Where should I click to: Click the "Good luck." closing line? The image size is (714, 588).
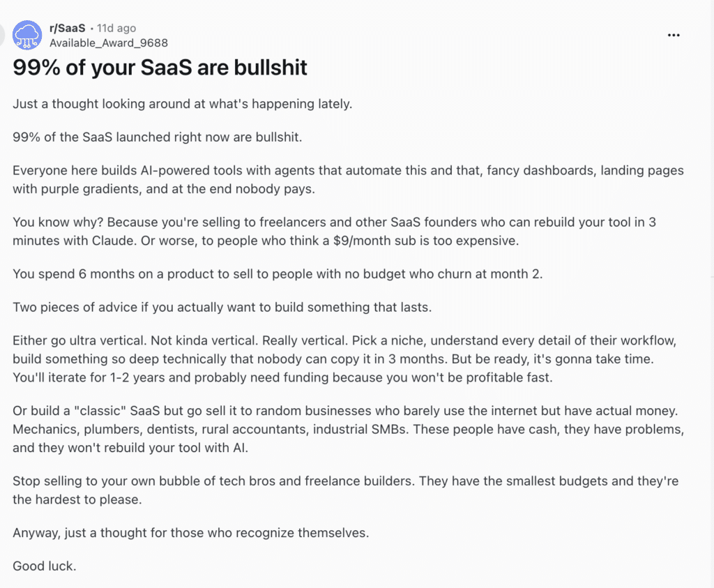click(x=44, y=566)
